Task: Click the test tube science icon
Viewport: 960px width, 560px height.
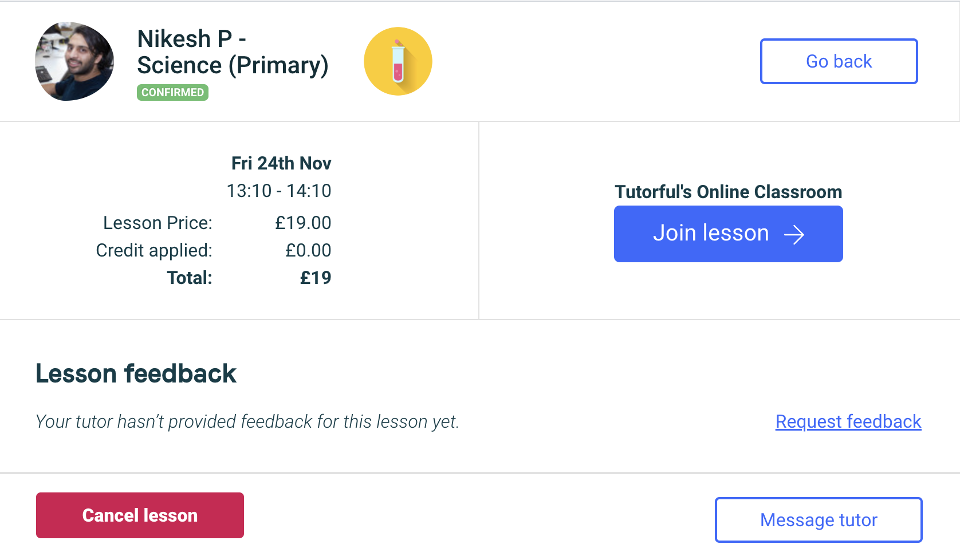Action: [x=398, y=61]
